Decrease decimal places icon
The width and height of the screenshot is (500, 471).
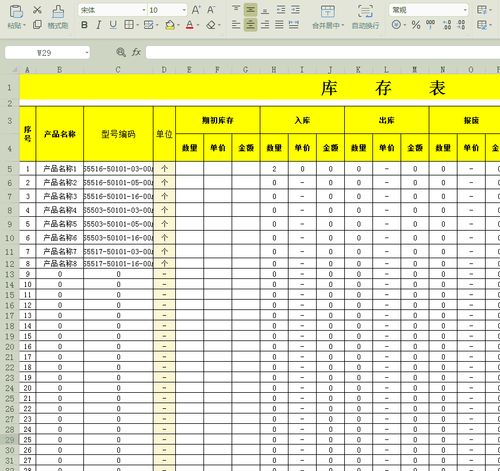click(x=461, y=25)
